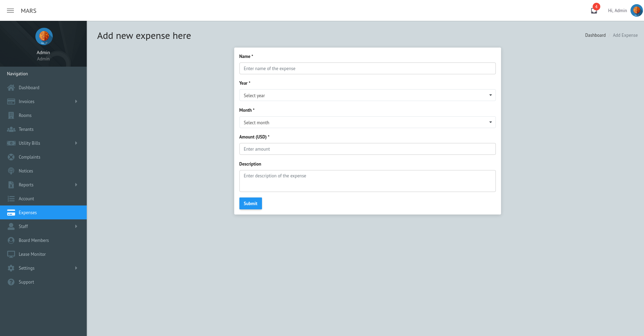
Task: Toggle the sidebar with the hamburger menu
Action: click(x=10, y=10)
